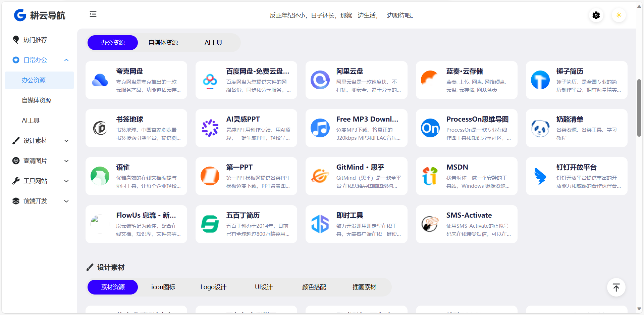Open the 第一PPT orange icon
Screen dimensions: 644x315
click(210, 176)
